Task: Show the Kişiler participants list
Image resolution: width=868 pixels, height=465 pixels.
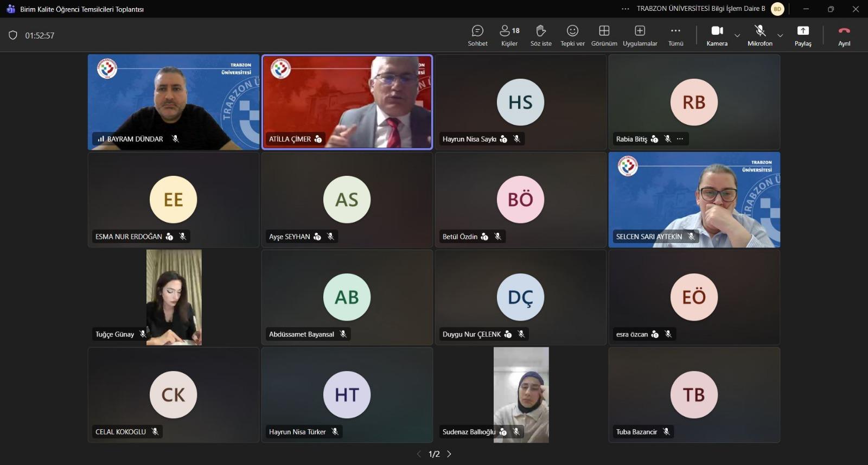Action: click(x=509, y=35)
